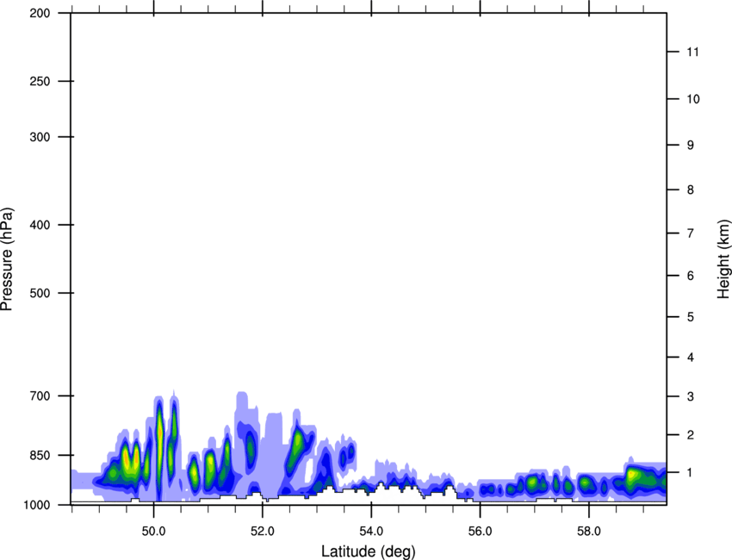Click the 10 km height label
The height and width of the screenshot is (560, 732).
[x=693, y=99]
